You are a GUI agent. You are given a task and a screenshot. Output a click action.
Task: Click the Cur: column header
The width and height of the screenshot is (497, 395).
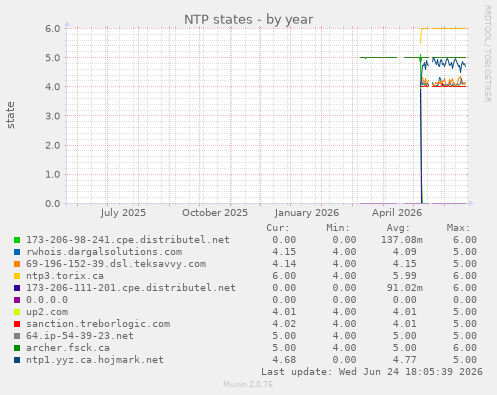278,228
